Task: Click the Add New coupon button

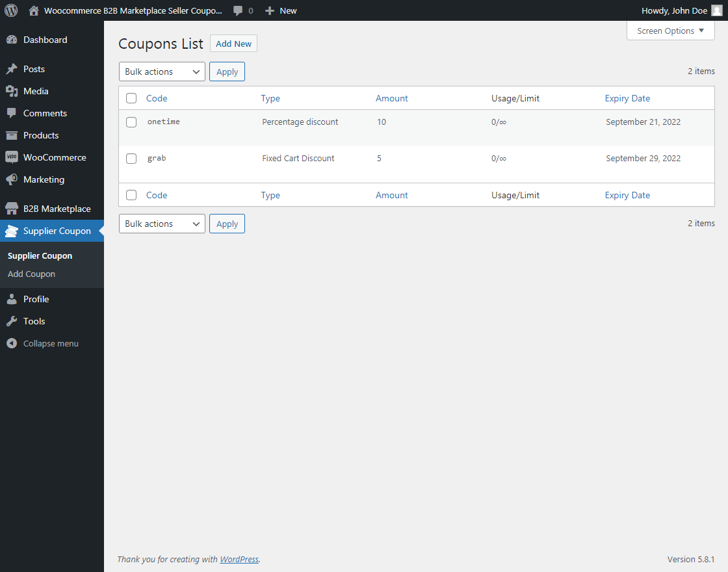Action: click(233, 44)
